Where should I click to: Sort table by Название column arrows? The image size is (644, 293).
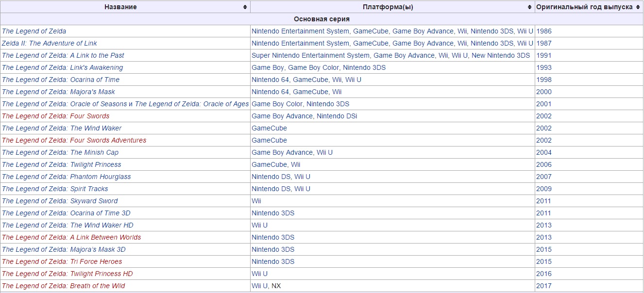[x=245, y=7]
